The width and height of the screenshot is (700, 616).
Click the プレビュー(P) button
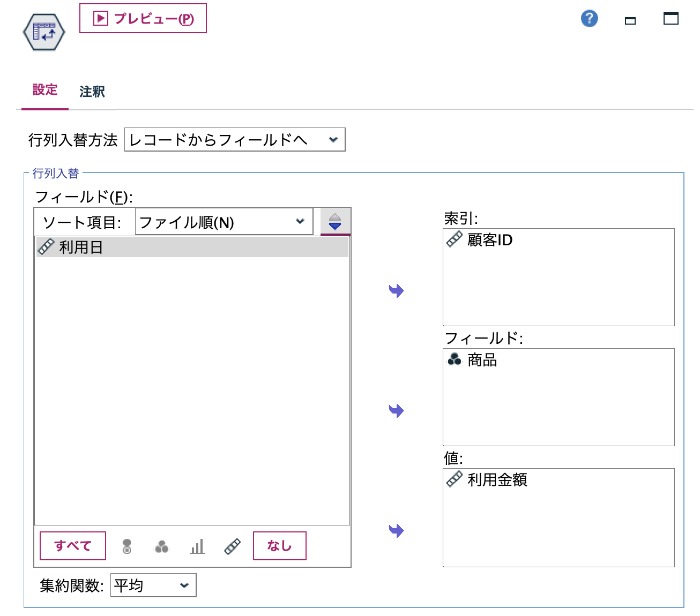click(x=143, y=18)
